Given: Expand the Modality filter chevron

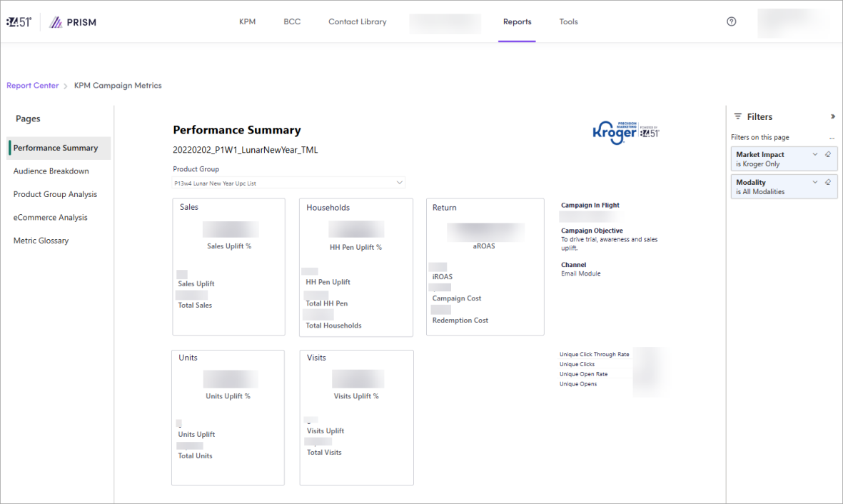Looking at the screenshot, I should (x=815, y=182).
